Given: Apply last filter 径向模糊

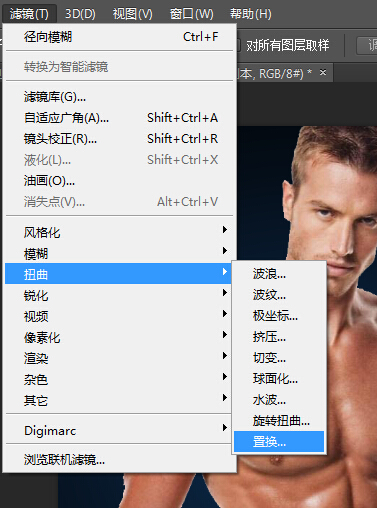Looking at the screenshot, I should (119, 37).
